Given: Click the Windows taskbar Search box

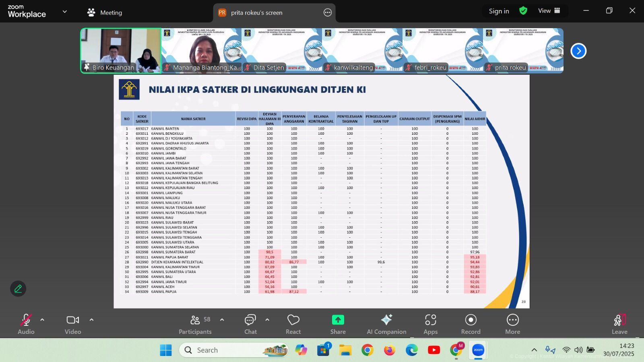Looking at the screenshot, I should point(233,350).
